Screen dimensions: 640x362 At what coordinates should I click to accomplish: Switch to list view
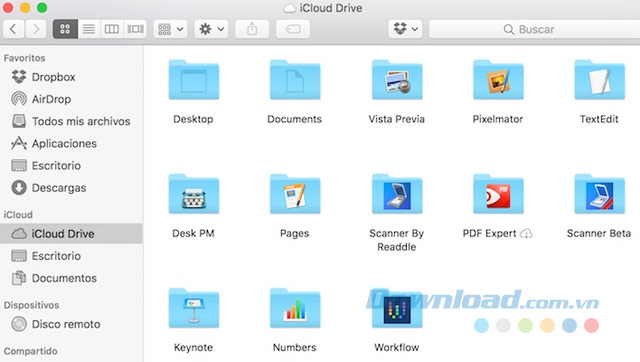tap(89, 29)
